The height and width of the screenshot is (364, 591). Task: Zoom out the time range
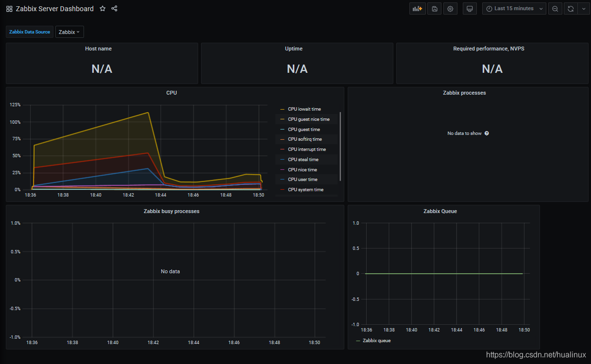pyautogui.click(x=555, y=9)
